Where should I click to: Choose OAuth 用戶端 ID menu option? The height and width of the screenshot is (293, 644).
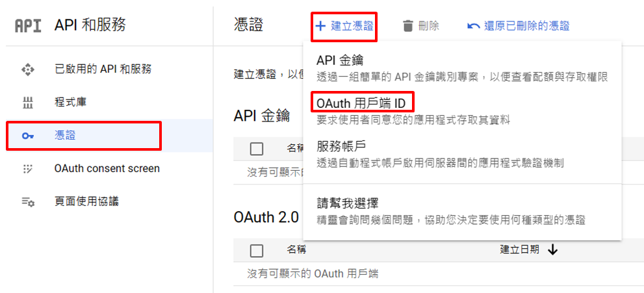[361, 103]
